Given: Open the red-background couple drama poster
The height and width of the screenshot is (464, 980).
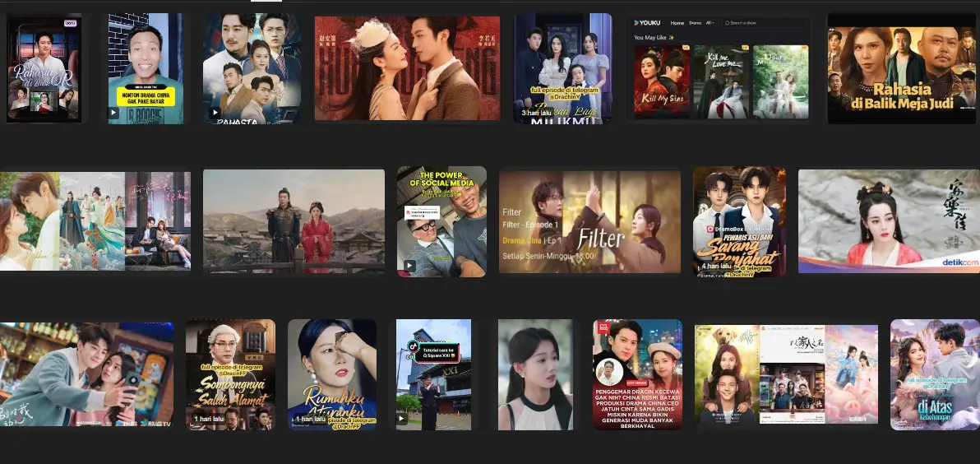Looking at the screenshot, I should [x=408, y=68].
